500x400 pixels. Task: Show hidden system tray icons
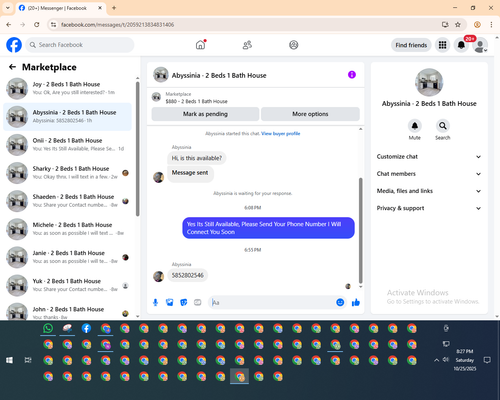click(x=436, y=360)
